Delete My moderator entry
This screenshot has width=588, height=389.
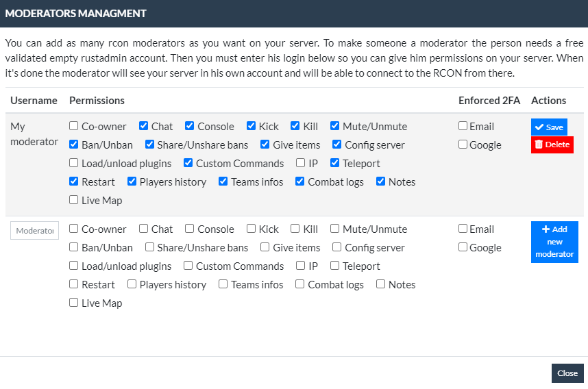point(552,145)
